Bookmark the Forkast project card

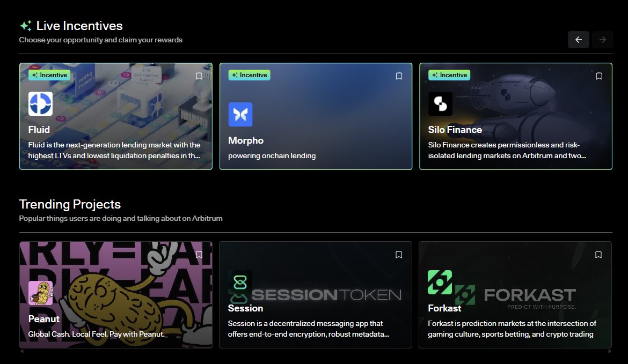(598, 255)
